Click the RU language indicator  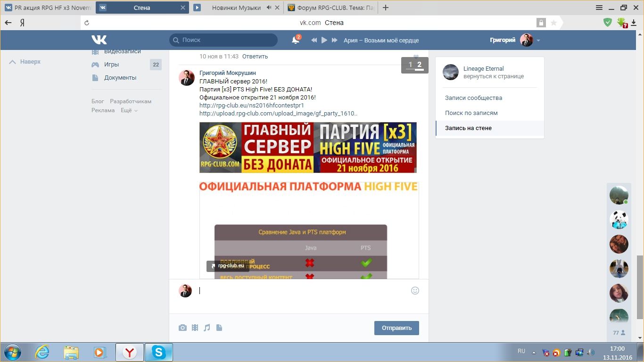(x=521, y=351)
